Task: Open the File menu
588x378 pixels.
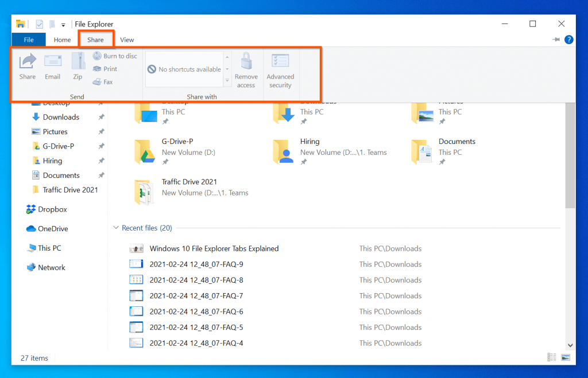Action: coord(28,40)
